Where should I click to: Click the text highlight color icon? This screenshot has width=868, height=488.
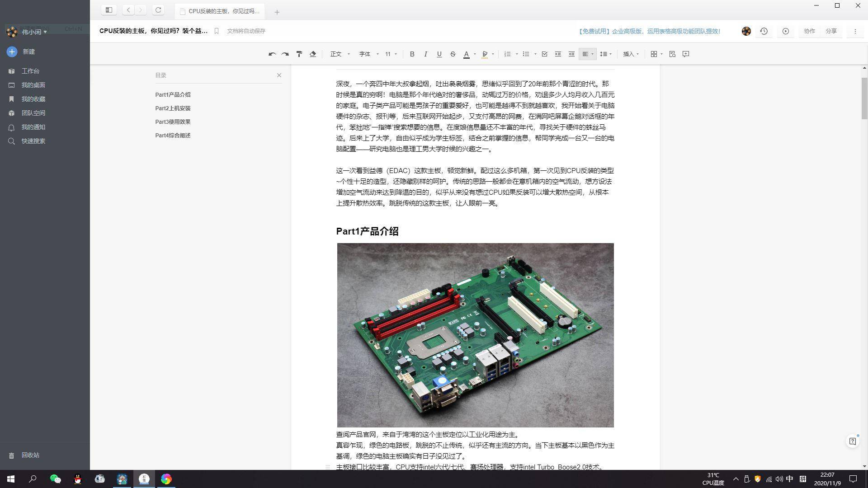tap(485, 54)
